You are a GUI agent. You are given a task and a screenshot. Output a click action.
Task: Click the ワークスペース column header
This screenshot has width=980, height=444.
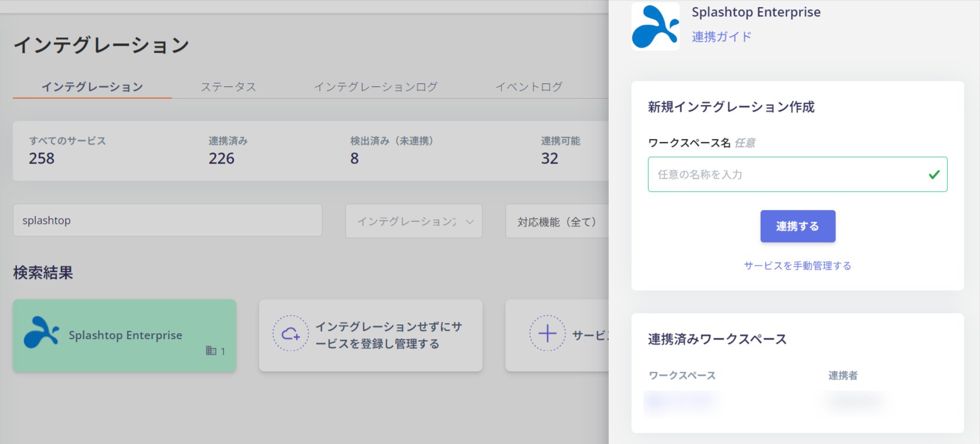[682, 375]
